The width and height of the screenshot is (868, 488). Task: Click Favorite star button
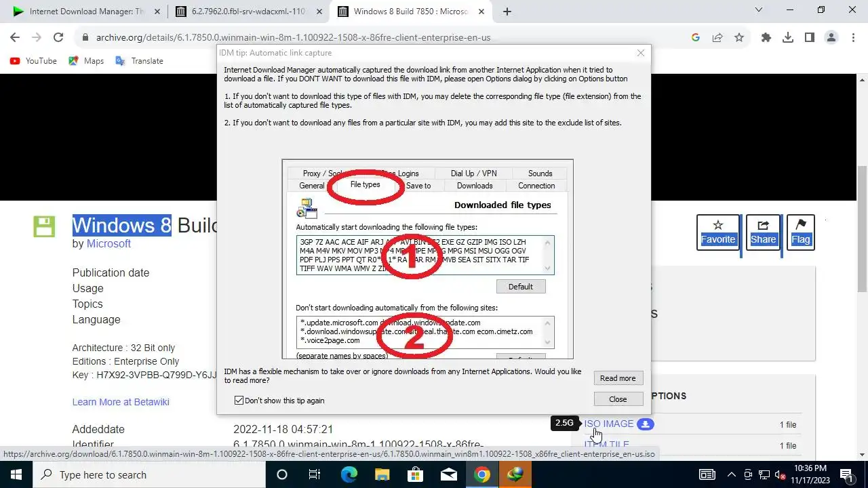pyautogui.click(x=718, y=232)
